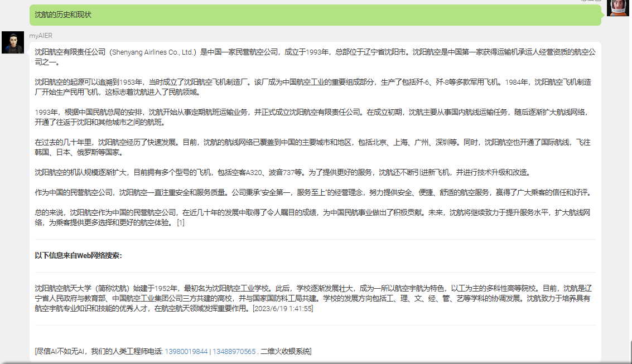Screen dimensions: 632x364
Task: Click the heading '以下信息来自Web网络搜索:'
Action: [x=78, y=256]
